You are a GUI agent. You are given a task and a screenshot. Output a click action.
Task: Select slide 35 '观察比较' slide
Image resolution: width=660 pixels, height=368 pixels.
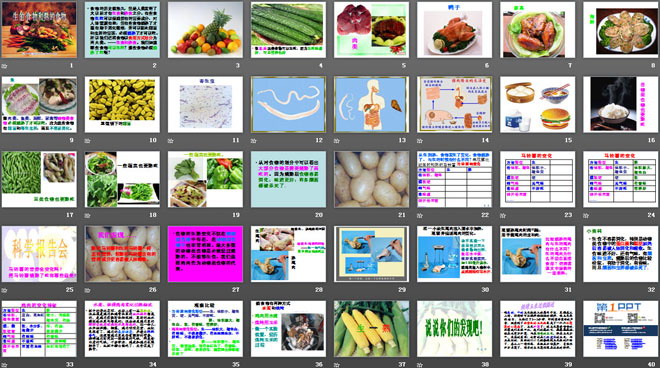click(x=205, y=329)
